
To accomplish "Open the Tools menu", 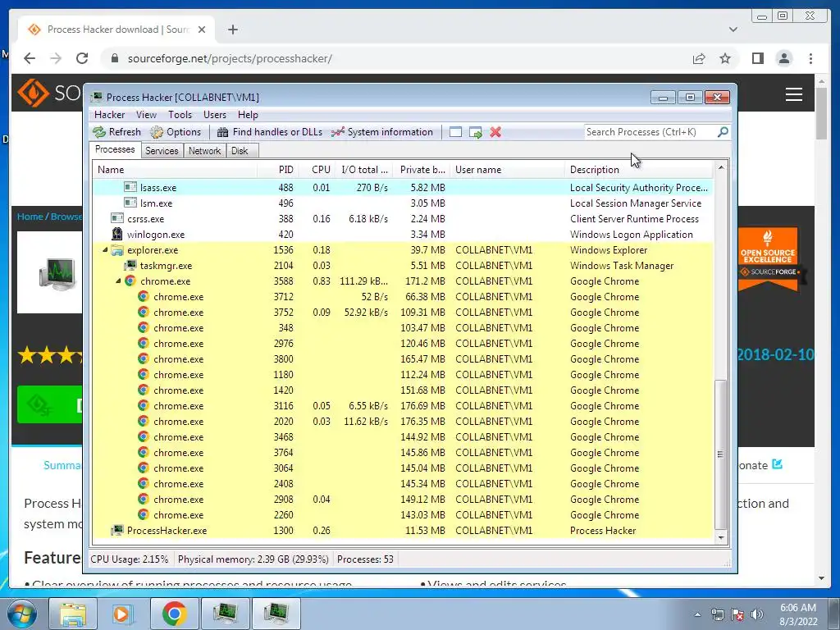I will pos(180,115).
